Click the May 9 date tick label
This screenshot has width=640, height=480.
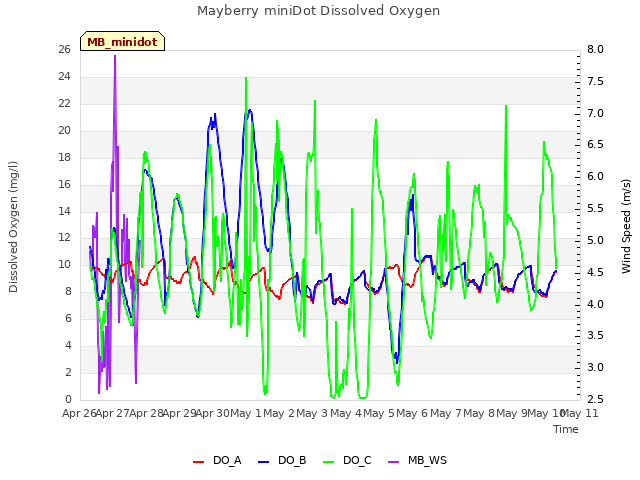[512, 413]
